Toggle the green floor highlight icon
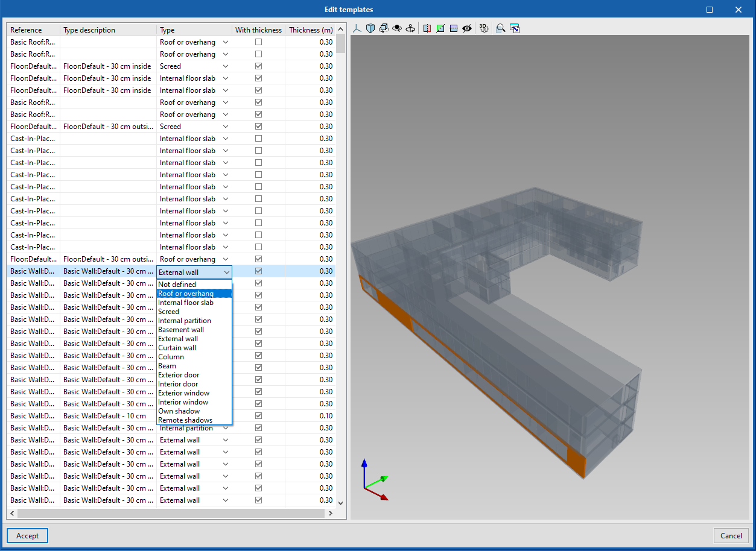 point(440,28)
